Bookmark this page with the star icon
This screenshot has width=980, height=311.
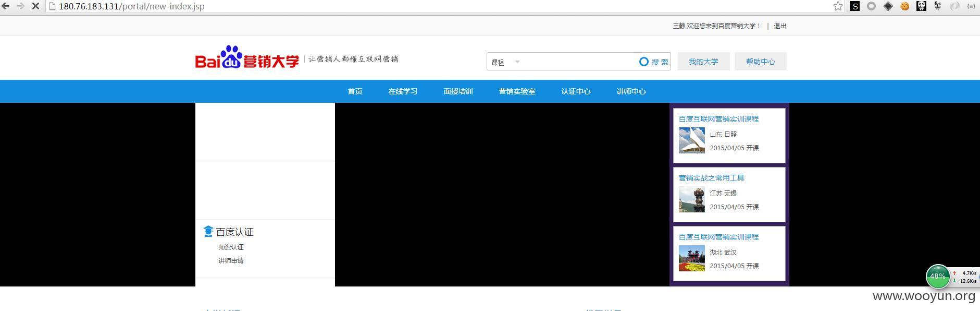[838, 6]
